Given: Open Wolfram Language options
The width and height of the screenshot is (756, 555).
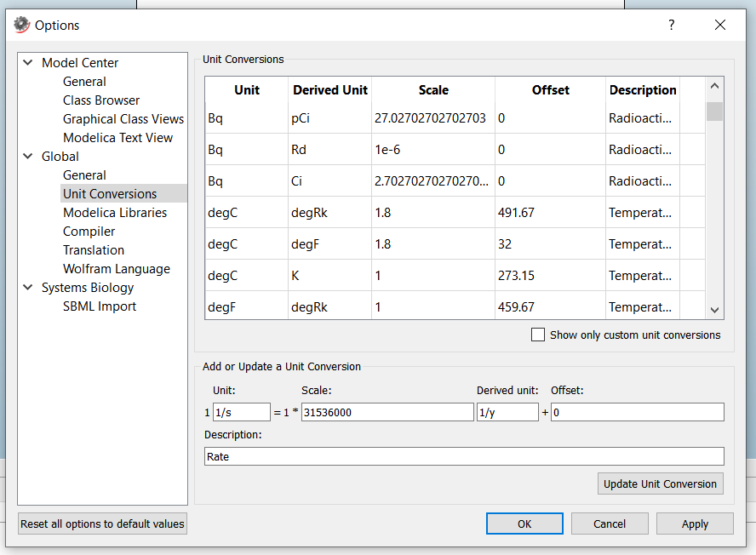Looking at the screenshot, I should (116, 269).
